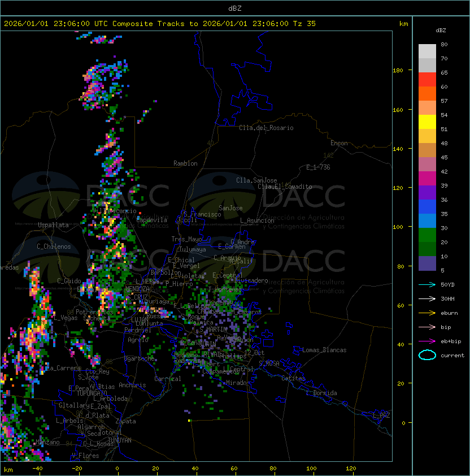The width and height of the screenshot is (470, 476).
Task: Click the 'S_MARTIN' place label
Action: 214,330
